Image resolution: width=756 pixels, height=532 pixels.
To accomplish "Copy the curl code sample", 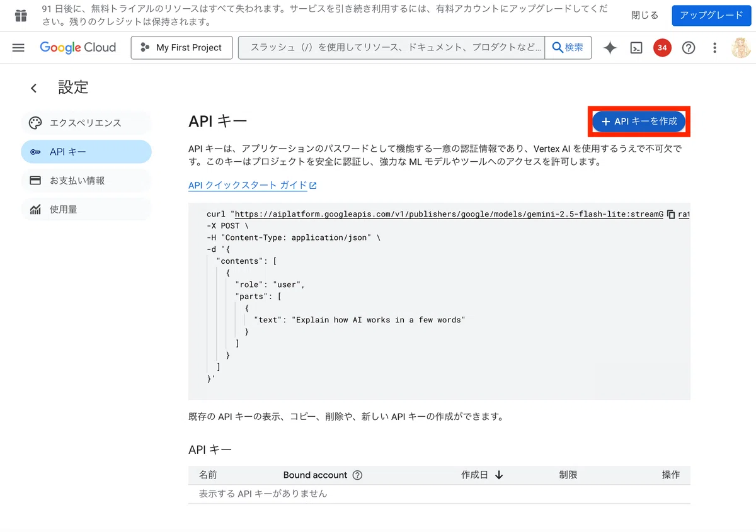I will (x=671, y=214).
